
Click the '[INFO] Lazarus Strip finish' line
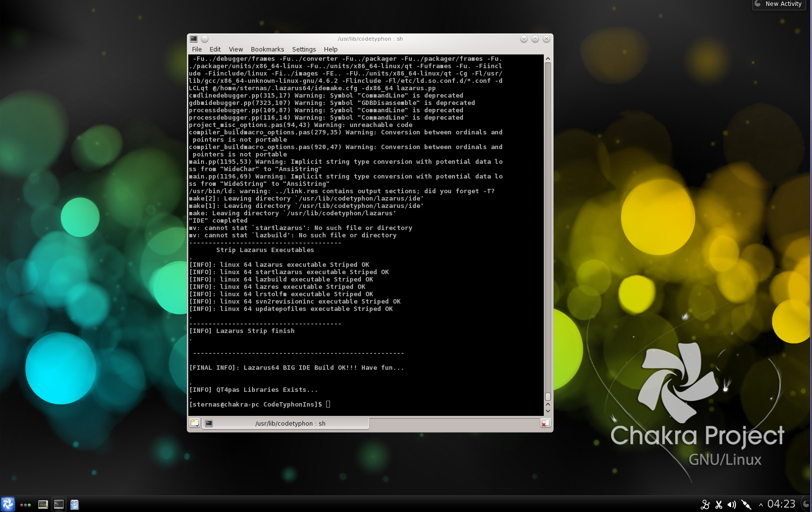coord(242,331)
